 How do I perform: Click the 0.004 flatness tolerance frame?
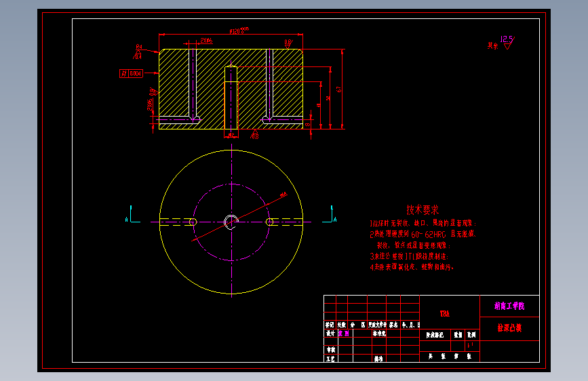(131, 73)
